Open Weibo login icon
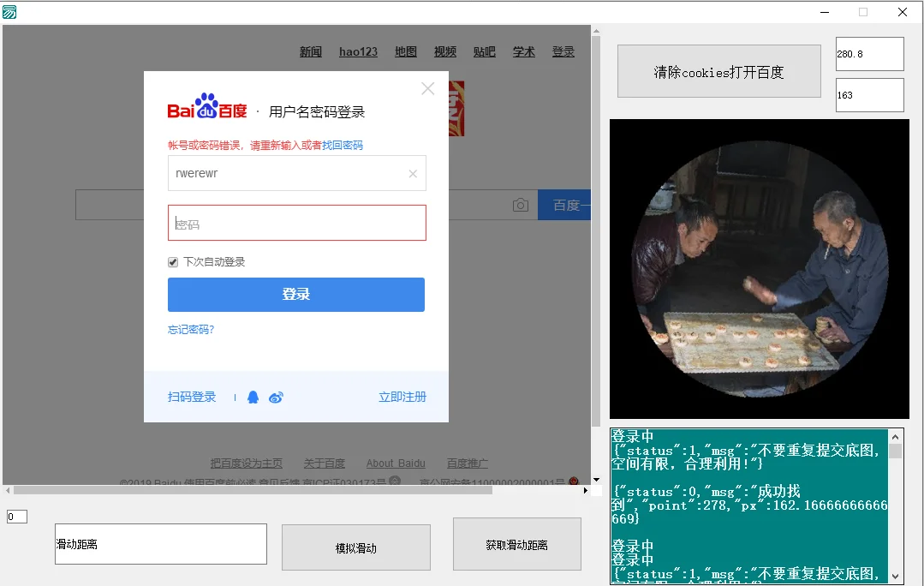924x586 pixels. 276,398
